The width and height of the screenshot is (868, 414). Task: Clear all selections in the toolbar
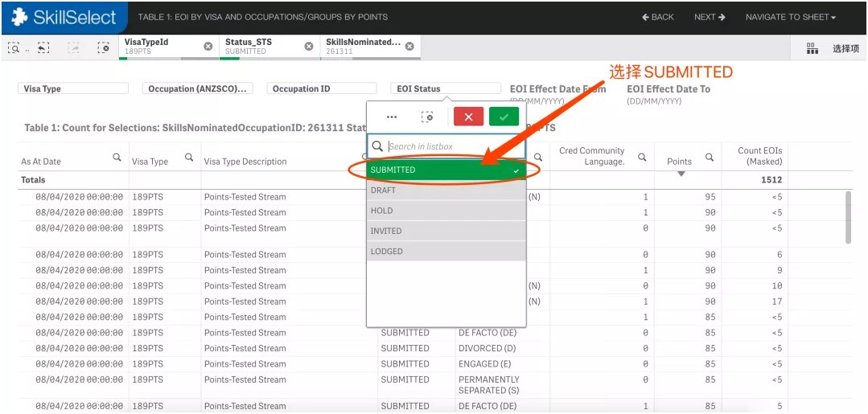104,48
